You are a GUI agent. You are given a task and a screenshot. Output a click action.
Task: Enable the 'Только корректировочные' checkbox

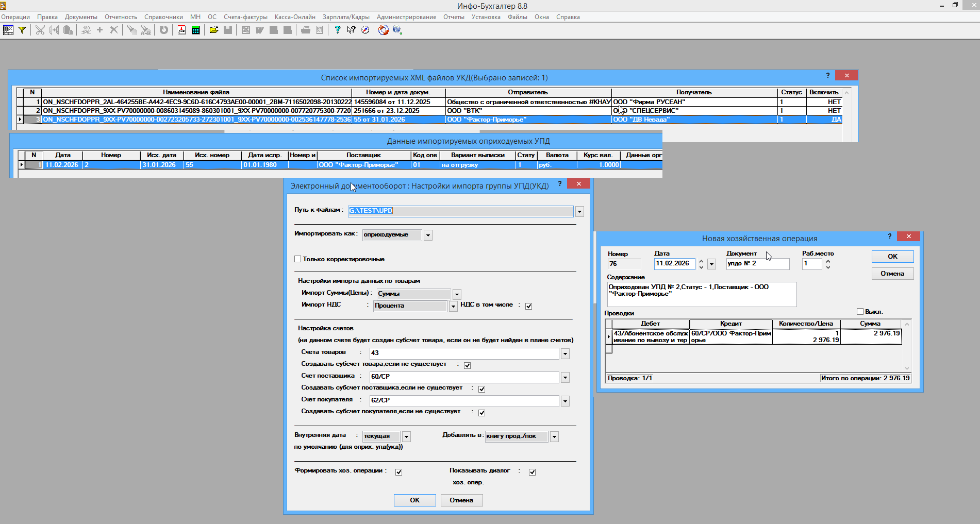[x=298, y=259]
